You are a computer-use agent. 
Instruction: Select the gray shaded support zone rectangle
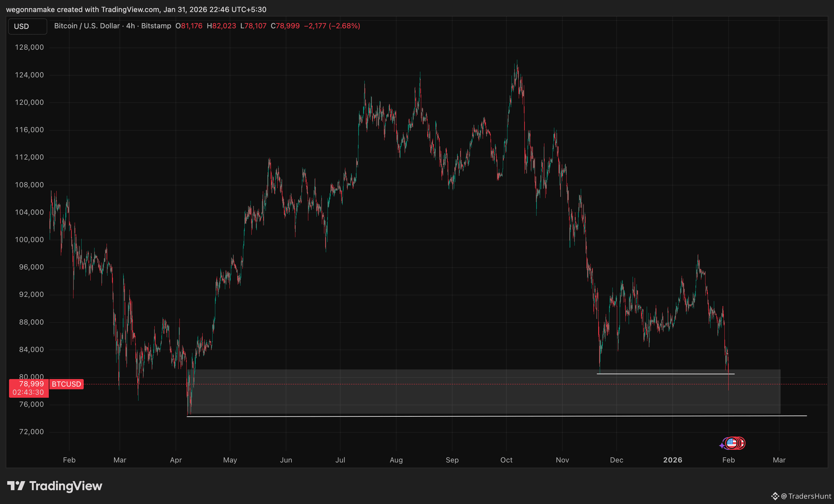click(484, 392)
